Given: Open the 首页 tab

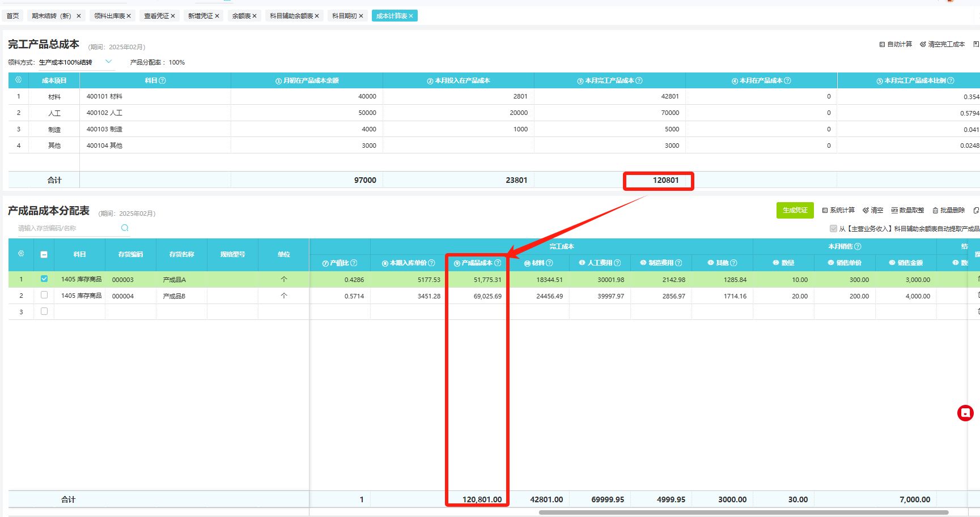Looking at the screenshot, I should click(12, 16).
